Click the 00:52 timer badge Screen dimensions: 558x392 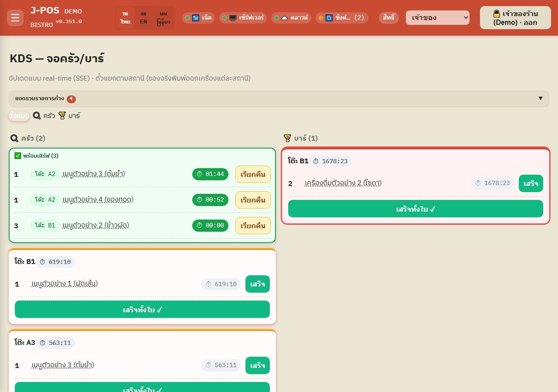210,200
